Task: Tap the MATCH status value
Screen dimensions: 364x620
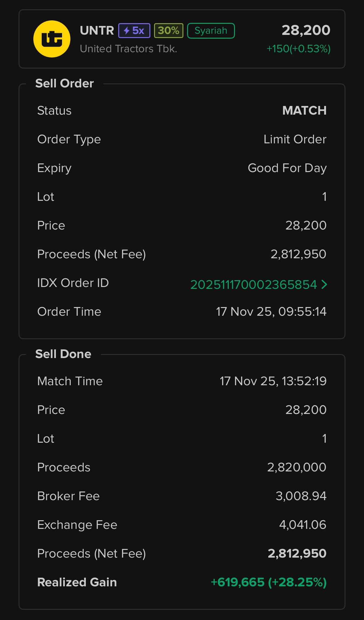Action: click(x=304, y=111)
